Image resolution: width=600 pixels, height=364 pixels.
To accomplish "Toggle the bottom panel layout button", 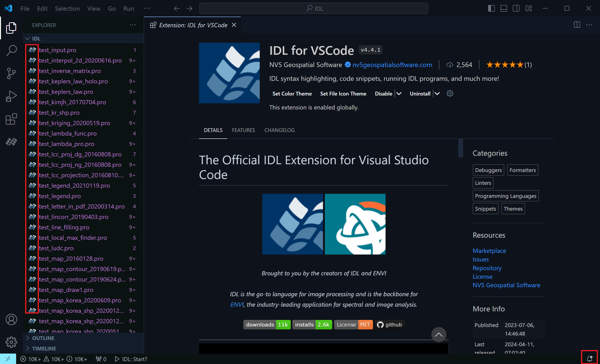I will point(504,9).
